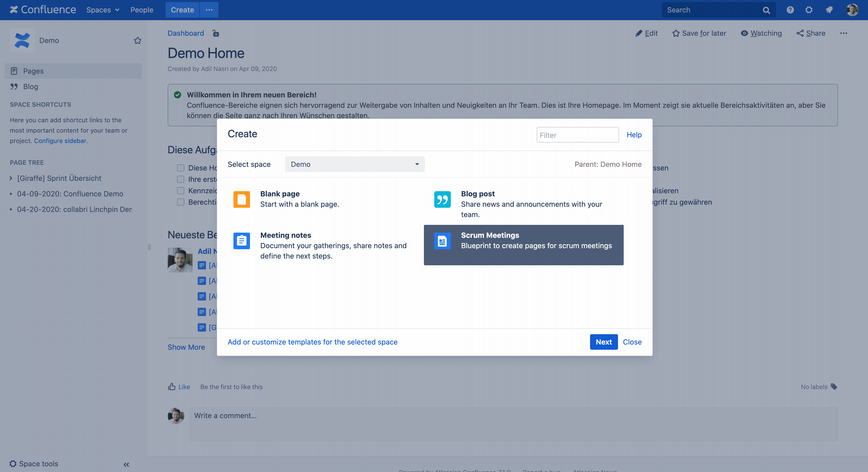Click the Like thumbs-up icon
This screenshot has width=868, height=472.
[x=172, y=387]
